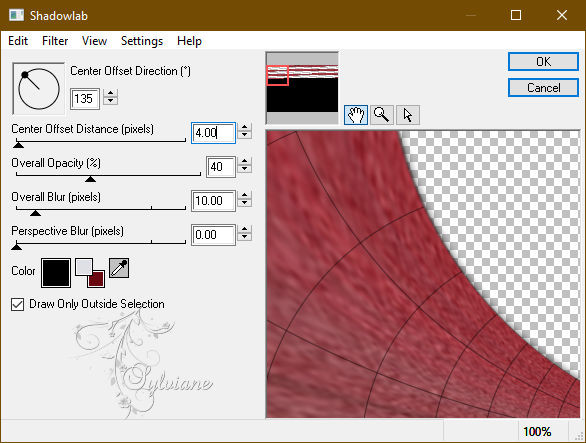This screenshot has width=586, height=443.
Task: Select the hand pan tool
Action: (356, 115)
